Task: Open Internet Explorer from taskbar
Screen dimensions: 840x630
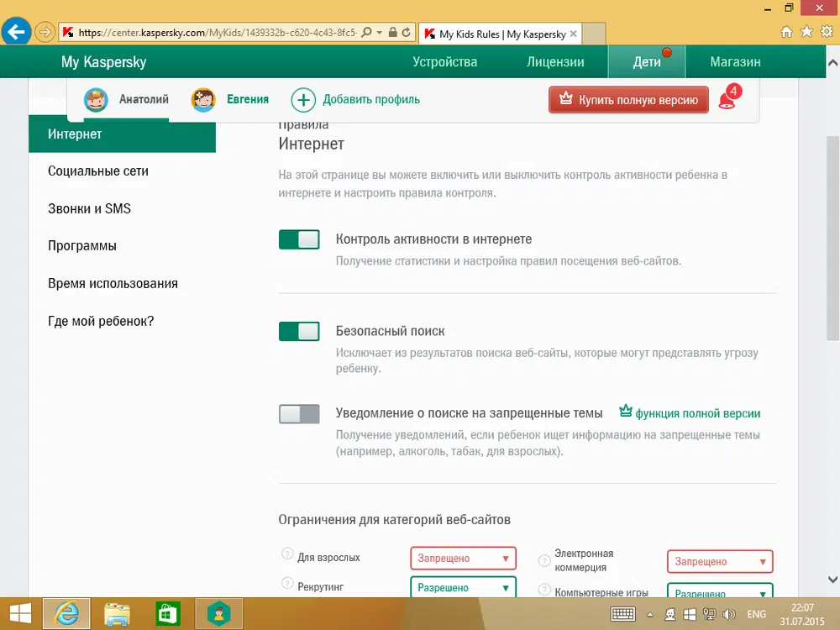Action: [66, 614]
